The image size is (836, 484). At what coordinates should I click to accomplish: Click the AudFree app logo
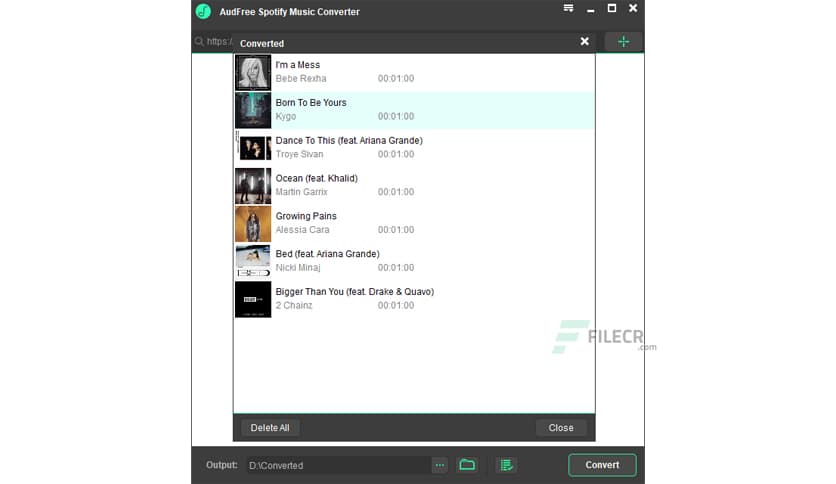[x=203, y=11]
